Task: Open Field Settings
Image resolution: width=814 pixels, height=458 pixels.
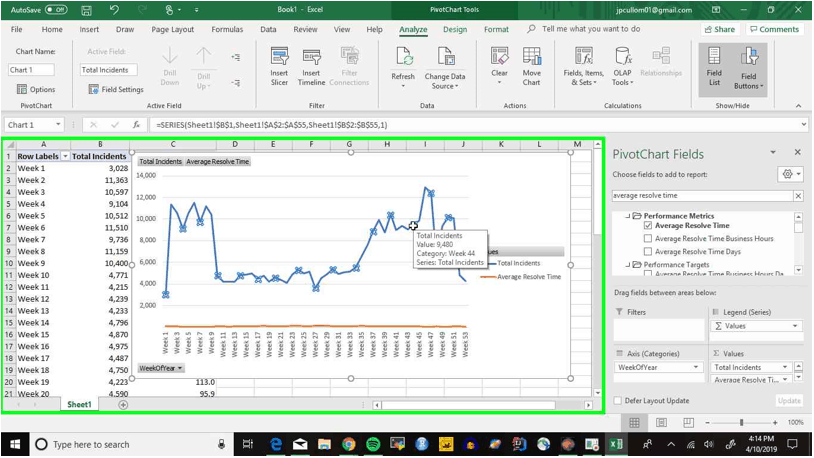Action: click(116, 89)
